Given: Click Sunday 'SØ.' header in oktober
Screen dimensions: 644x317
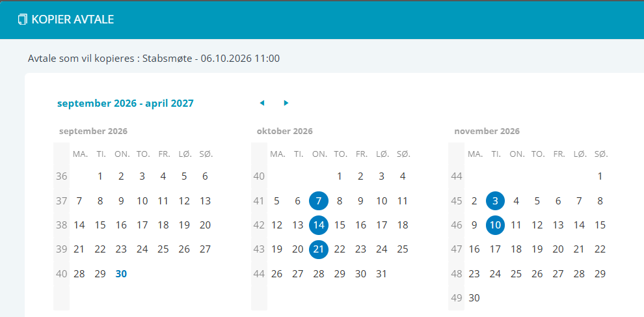Looking at the screenshot, I should [404, 154].
